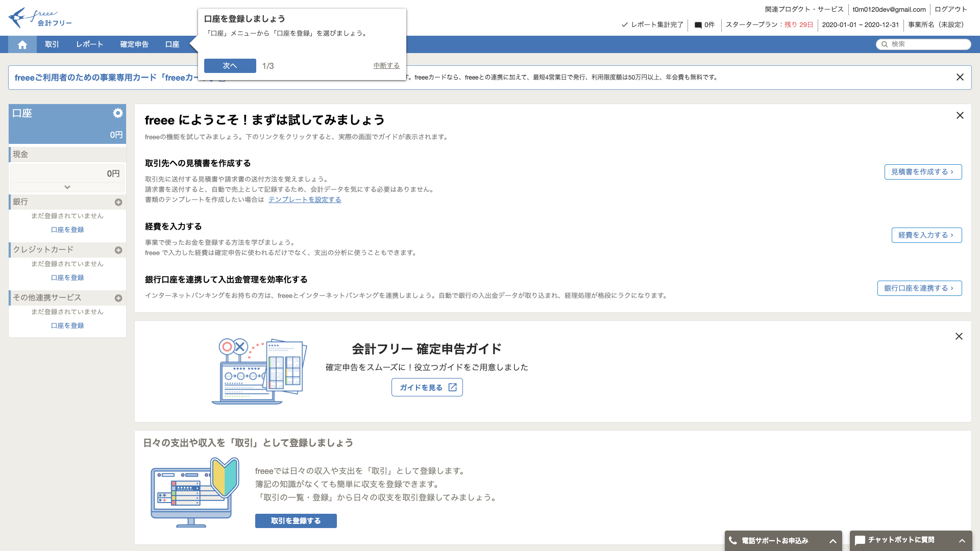Open 関連プロダクト・サービス menu
This screenshot has height=551, width=980.
click(804, 9)
